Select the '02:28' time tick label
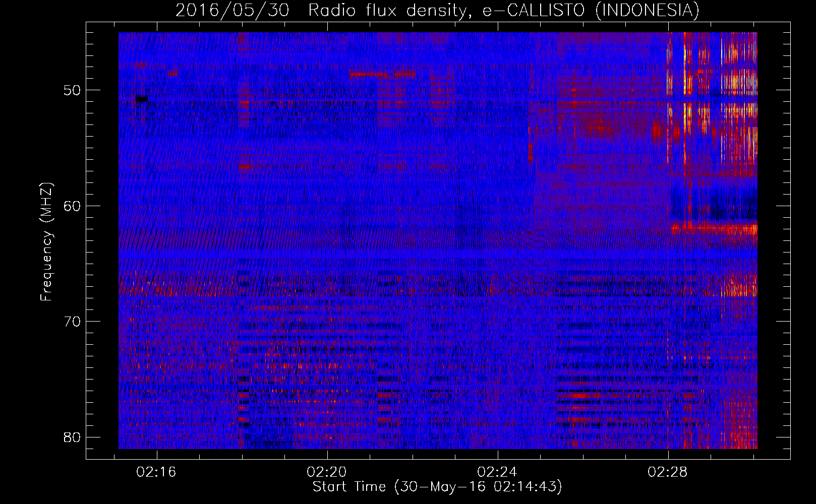 (x=668, y=472)
